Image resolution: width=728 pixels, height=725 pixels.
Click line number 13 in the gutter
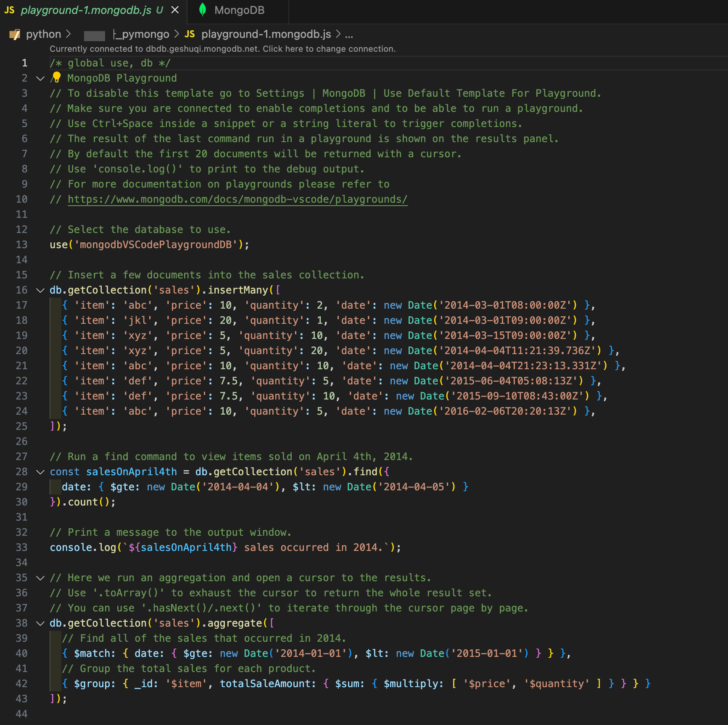click(x=21, y=245)
